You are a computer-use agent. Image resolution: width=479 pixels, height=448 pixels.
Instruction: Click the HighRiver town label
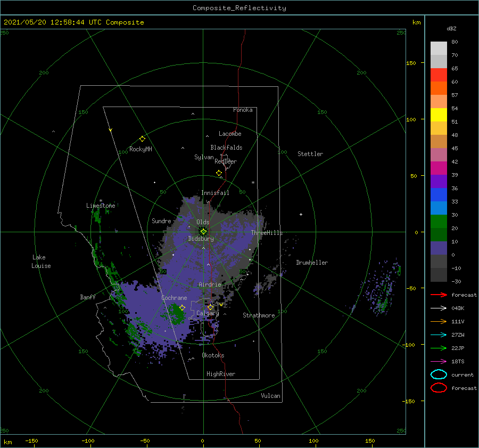coord(221,374)
